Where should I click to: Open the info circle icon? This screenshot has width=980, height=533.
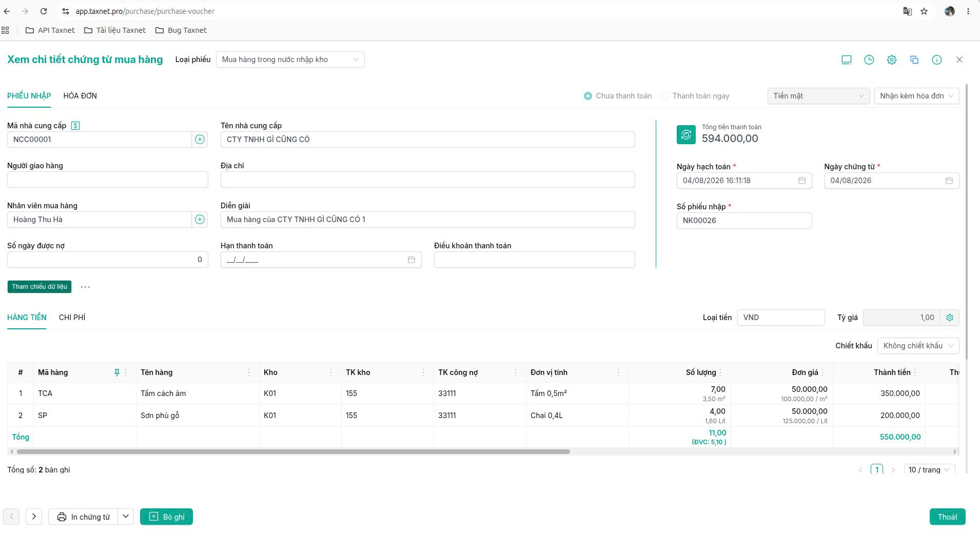click(937, 60)
